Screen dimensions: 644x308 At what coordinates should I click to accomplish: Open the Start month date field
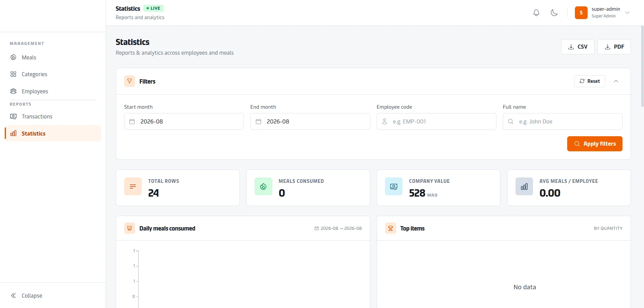184,121
